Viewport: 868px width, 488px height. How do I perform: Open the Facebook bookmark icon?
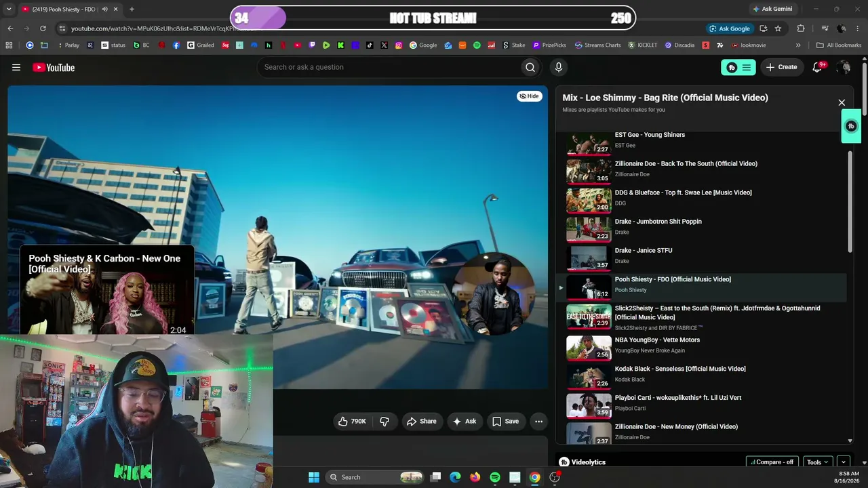click(x=176, y=45)
